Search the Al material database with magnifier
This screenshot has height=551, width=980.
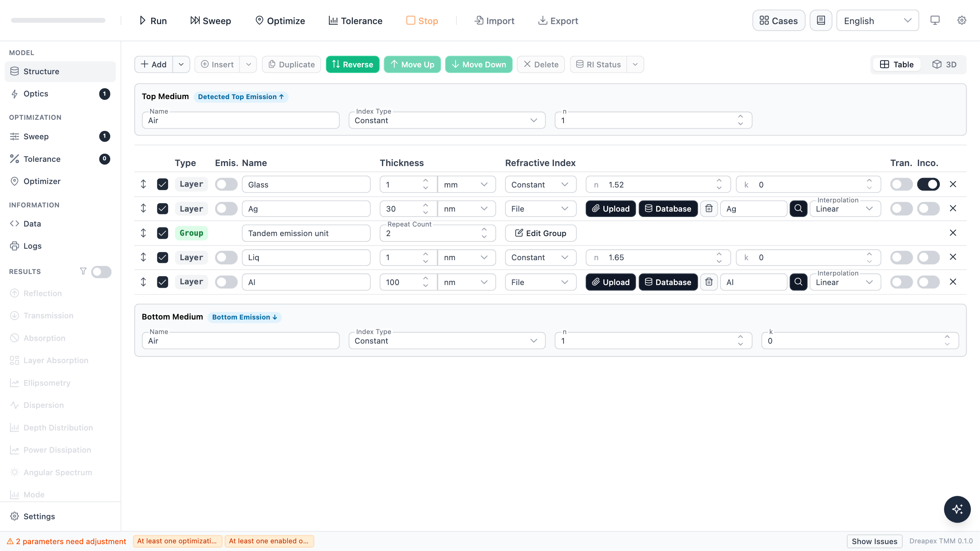pyautogui.click(x=798, y=282)
